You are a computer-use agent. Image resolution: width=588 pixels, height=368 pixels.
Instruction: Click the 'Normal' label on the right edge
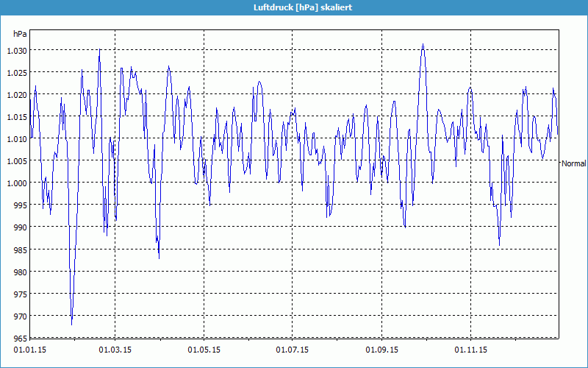[x=573, y=163]
